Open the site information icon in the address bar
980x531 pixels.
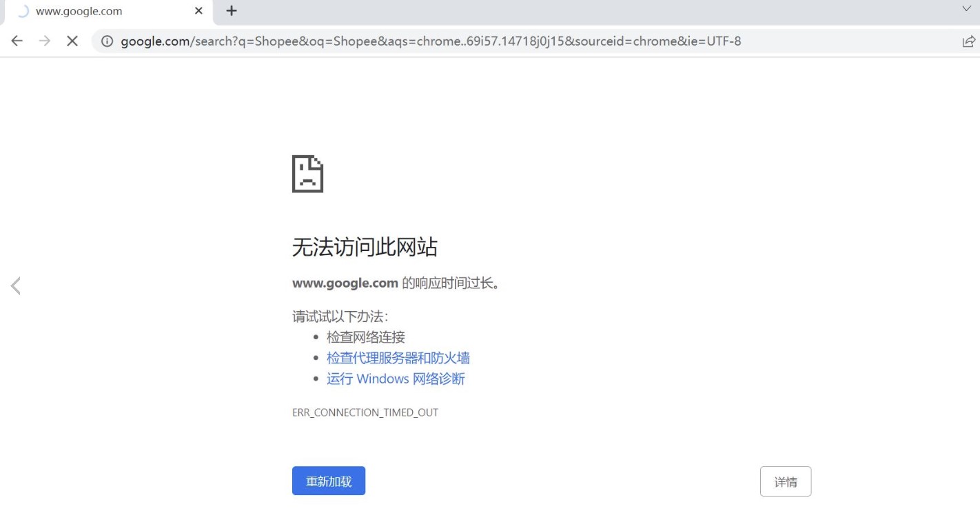[107, 41]
